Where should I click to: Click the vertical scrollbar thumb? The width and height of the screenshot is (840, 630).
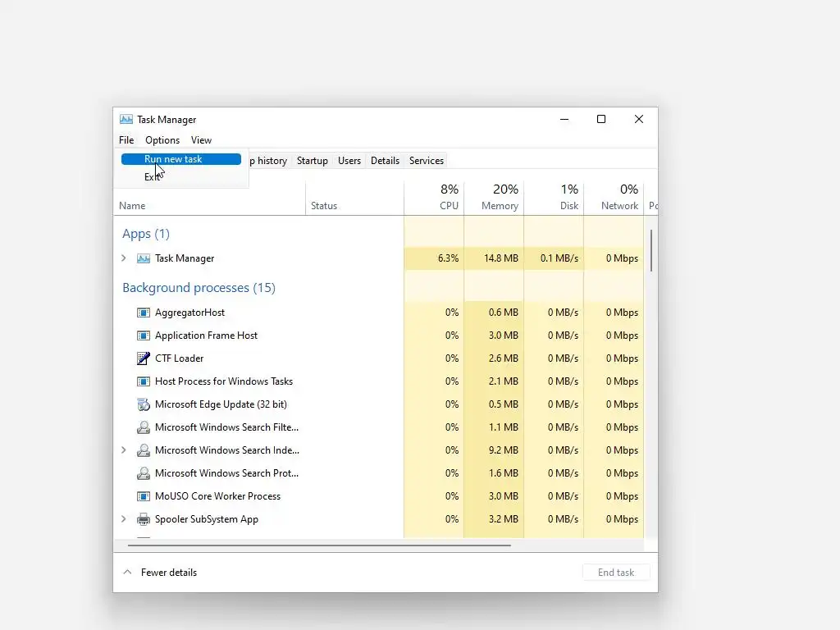click(651, 250)
